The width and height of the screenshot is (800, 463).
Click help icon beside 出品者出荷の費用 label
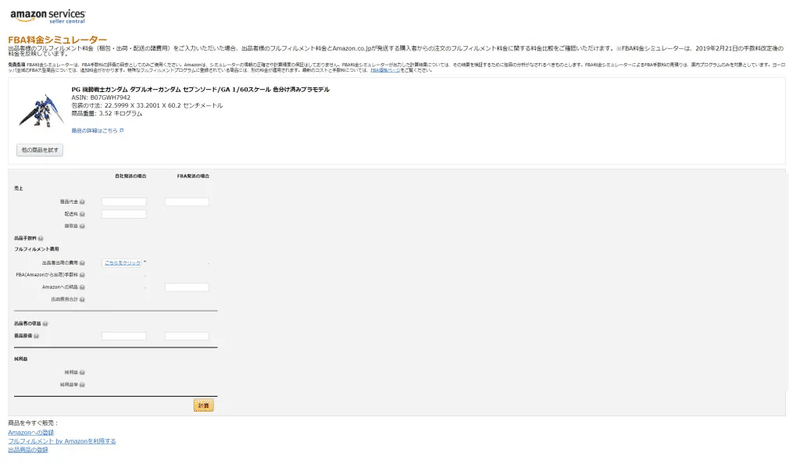82,263
